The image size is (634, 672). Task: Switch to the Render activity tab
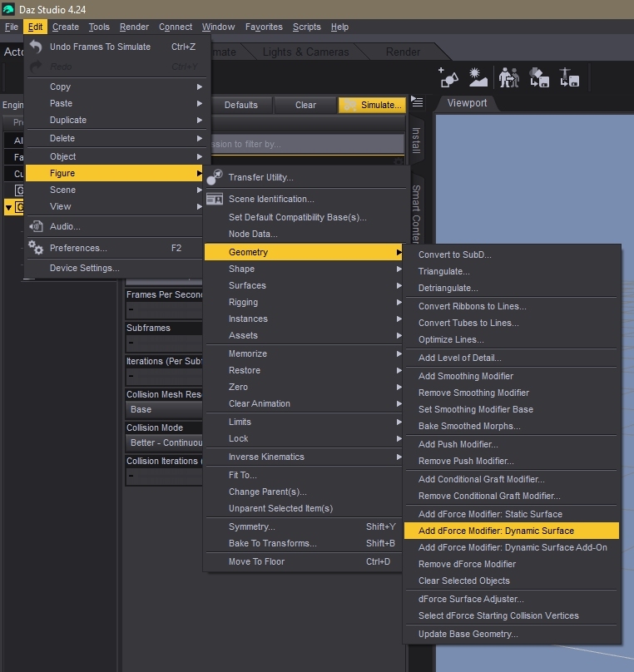(x=403, y=52)
